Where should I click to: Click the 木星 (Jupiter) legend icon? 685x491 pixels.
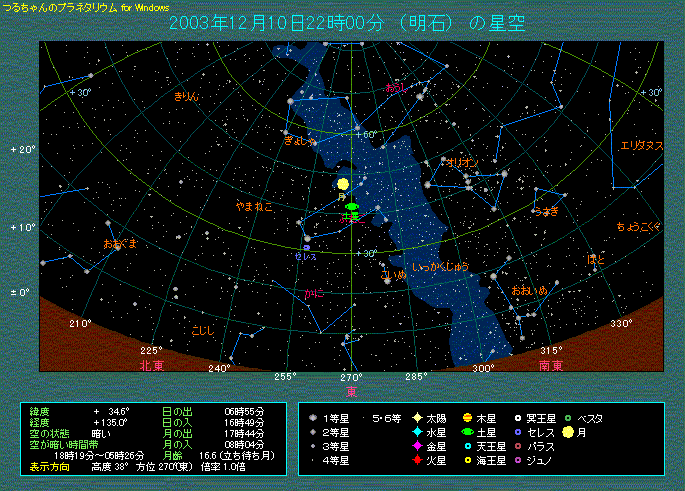click(467, 417)
